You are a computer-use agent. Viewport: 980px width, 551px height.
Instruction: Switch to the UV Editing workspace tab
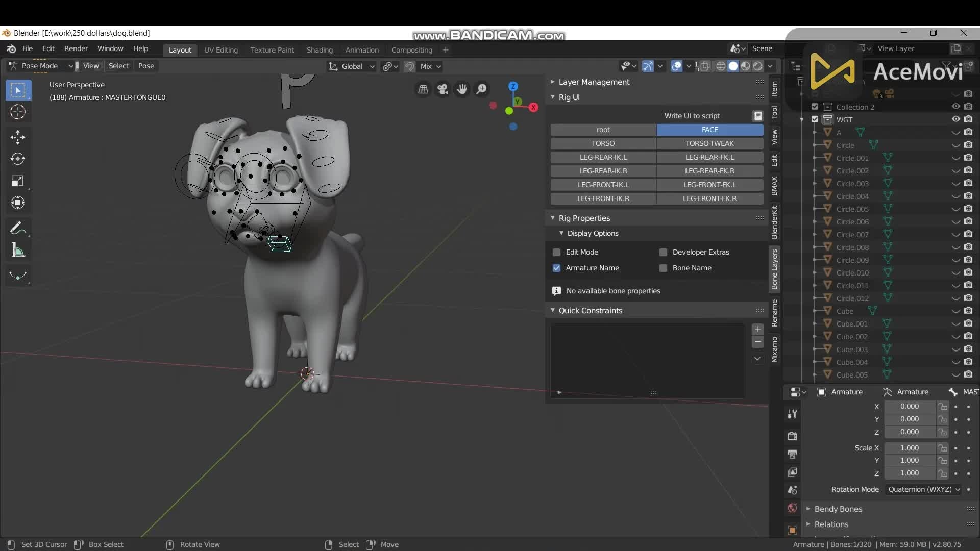(x=220, y=49)
